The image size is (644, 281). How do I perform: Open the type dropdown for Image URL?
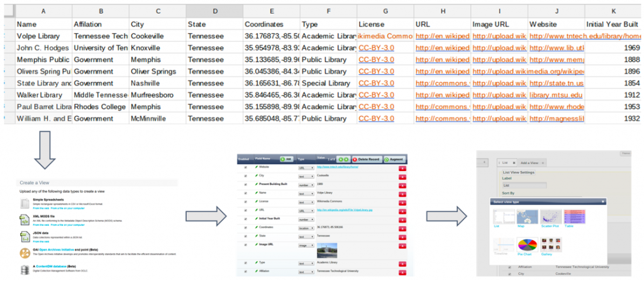[x=304, y=246]
